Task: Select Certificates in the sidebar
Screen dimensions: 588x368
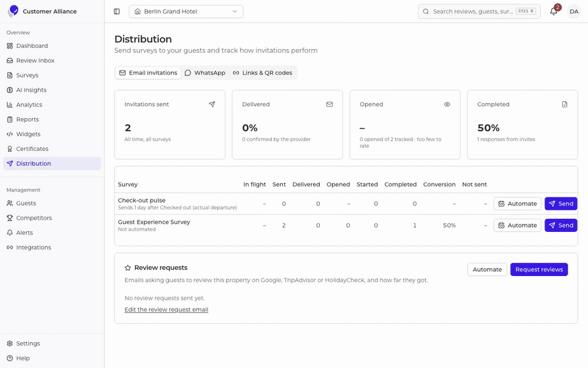Action: click(51, 148)
